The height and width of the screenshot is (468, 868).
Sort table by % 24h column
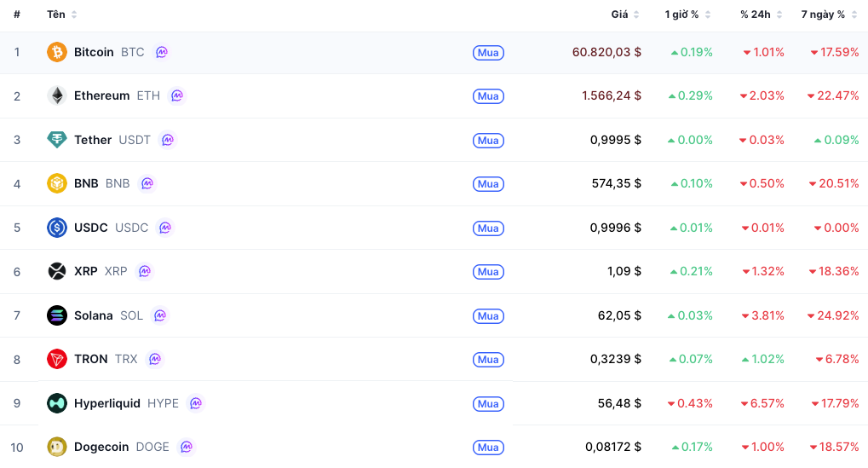coord(762,14)
